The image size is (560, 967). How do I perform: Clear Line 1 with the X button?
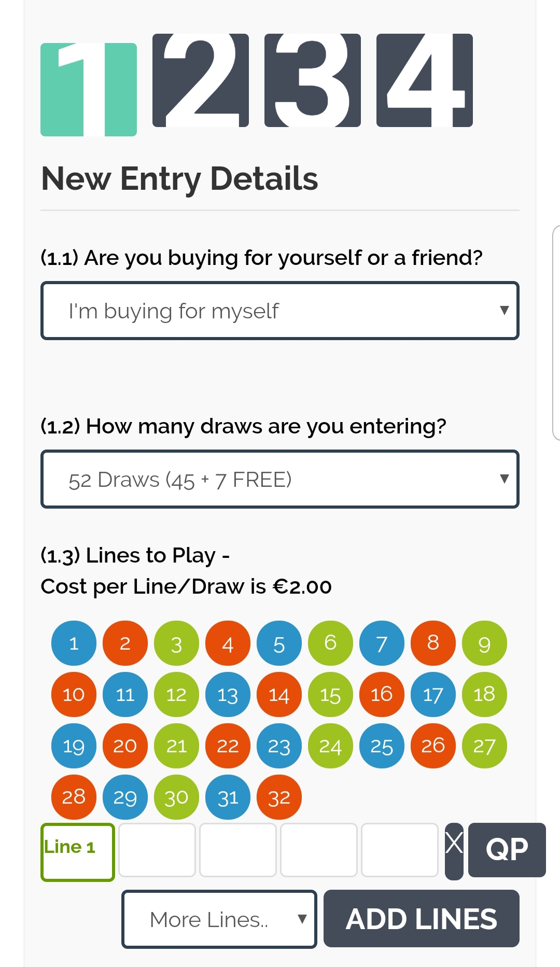(x=454, y=851)
